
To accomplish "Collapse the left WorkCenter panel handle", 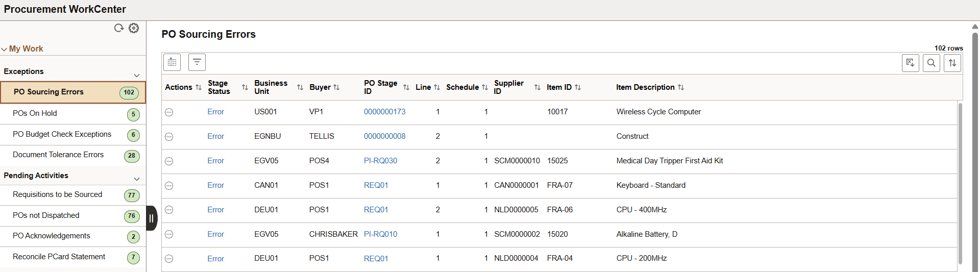I will click(x=152, y=218).
